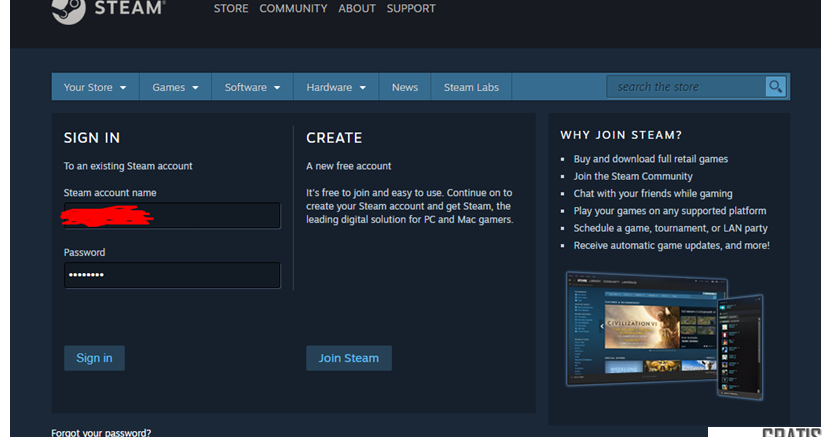Click the Steam logo icon
This screenshot has width=832, height=437.
pos(68,11)
